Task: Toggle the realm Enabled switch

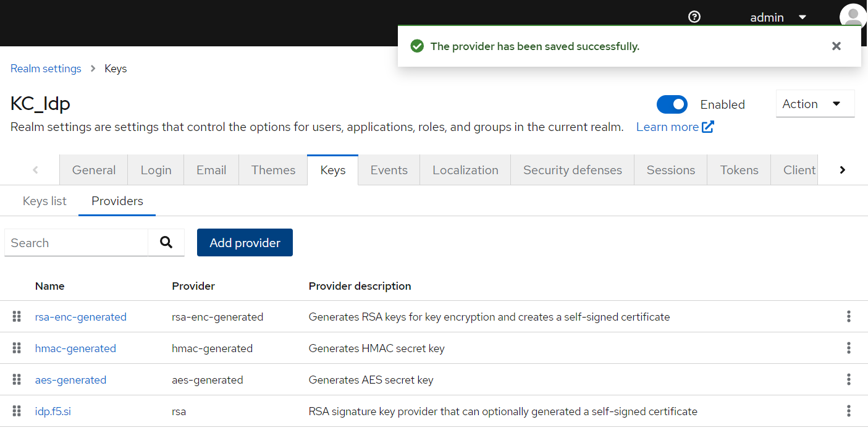Action: tap(672, 104)
